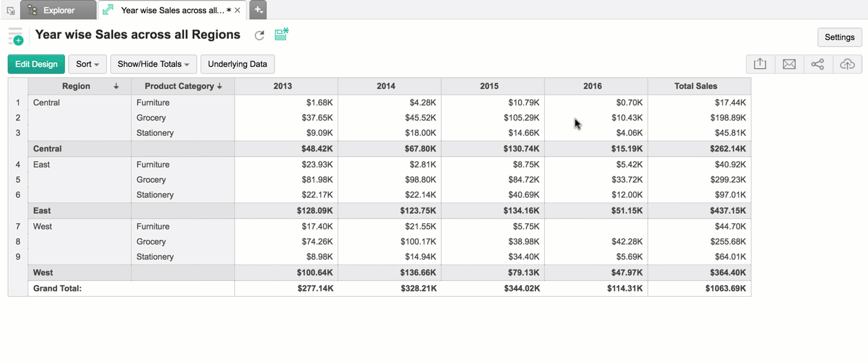Viewport: 868px width, 363px height.
Task: Select the Year wise Sales tab
Action: (x=172, y=10)
